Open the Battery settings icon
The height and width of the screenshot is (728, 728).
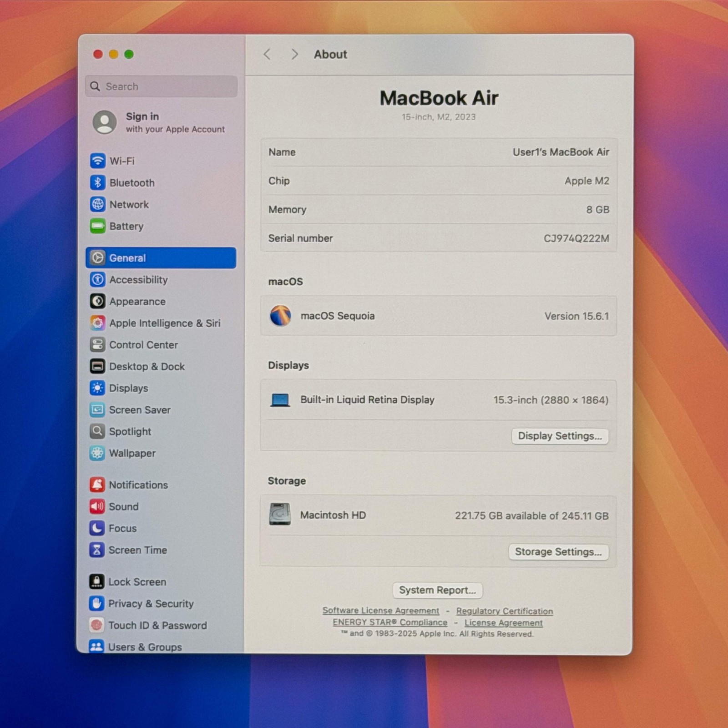97,226
